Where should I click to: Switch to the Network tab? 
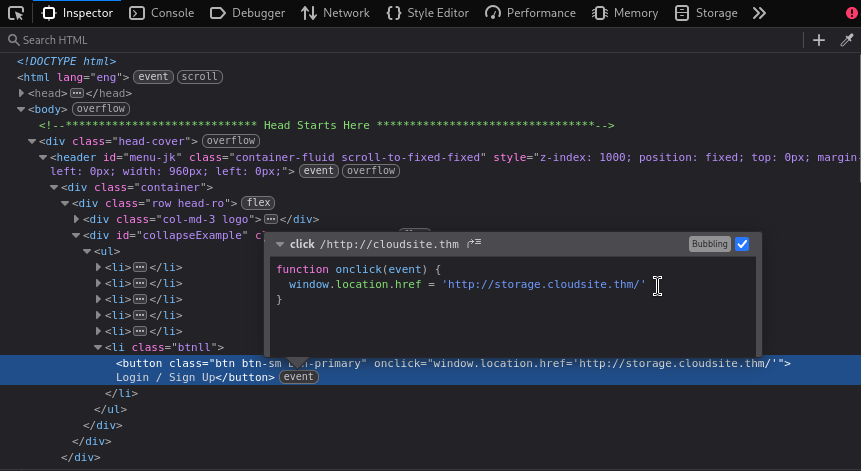tap(336, 13)
